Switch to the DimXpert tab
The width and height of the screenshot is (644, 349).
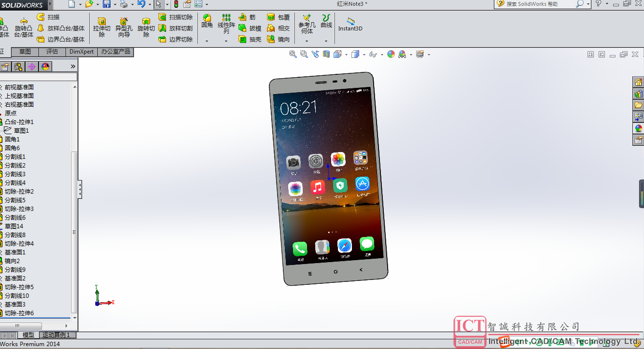coord(82,52)
